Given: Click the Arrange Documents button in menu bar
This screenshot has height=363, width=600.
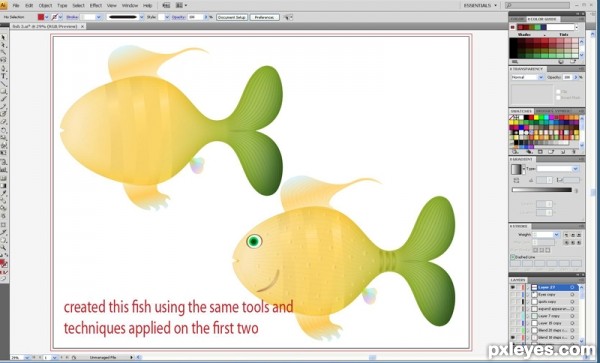Looking at the screenshot, I should (x=181, y=5).
